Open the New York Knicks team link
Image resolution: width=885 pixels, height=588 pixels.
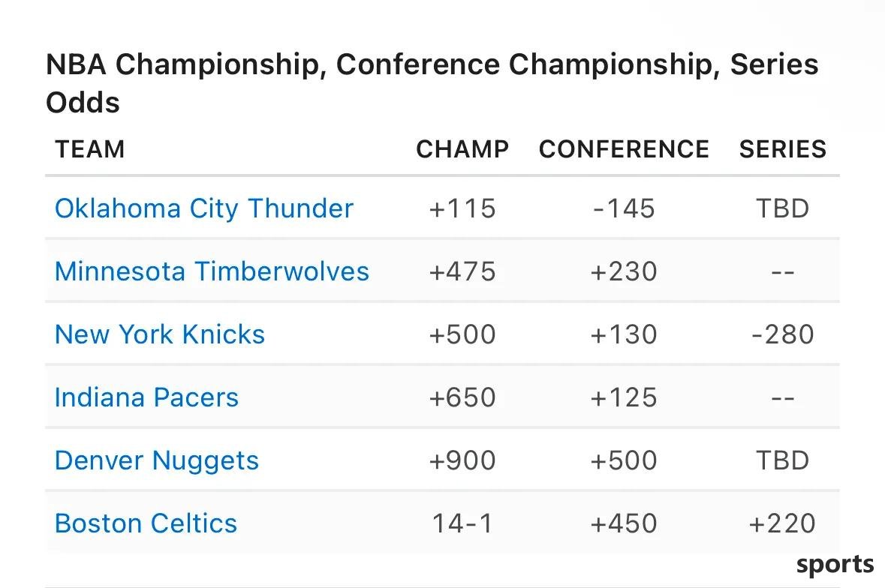(x=160, y=334)
